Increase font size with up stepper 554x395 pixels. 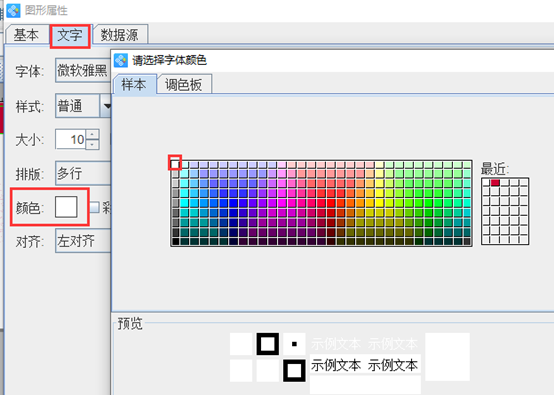tap(93, 134)
